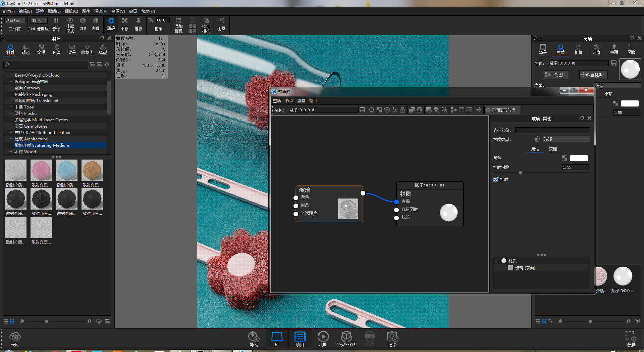The image size is (644, 352).
Task: Open the 材质类型 dropdown showing 玻璃
Action: click(x=566, y=139)
